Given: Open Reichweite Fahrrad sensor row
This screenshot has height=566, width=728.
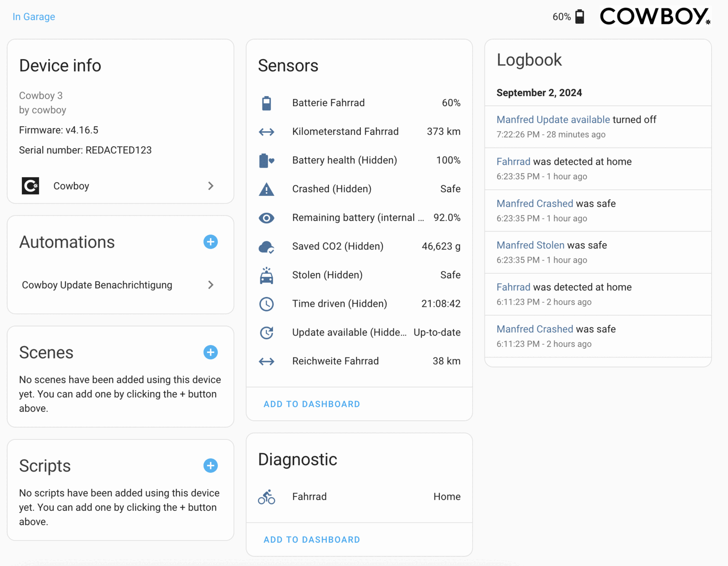Looking at the screenshot, I should click(x=359, y=361).
